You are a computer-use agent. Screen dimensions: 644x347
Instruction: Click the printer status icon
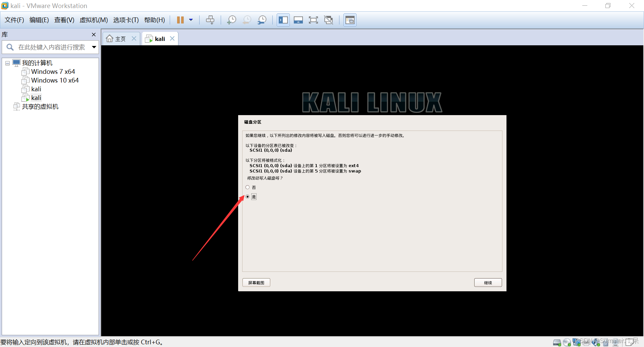click(586, 342)
